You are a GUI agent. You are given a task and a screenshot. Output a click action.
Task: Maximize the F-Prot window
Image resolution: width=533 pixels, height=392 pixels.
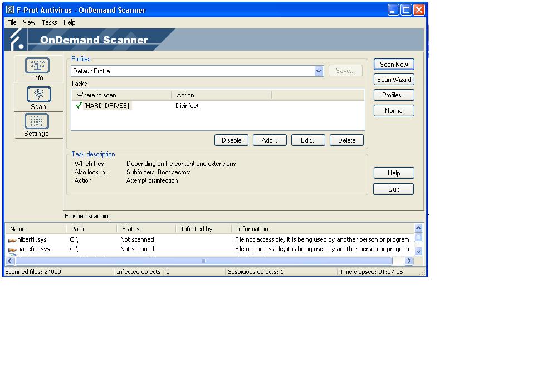click(x=406, y=10)
